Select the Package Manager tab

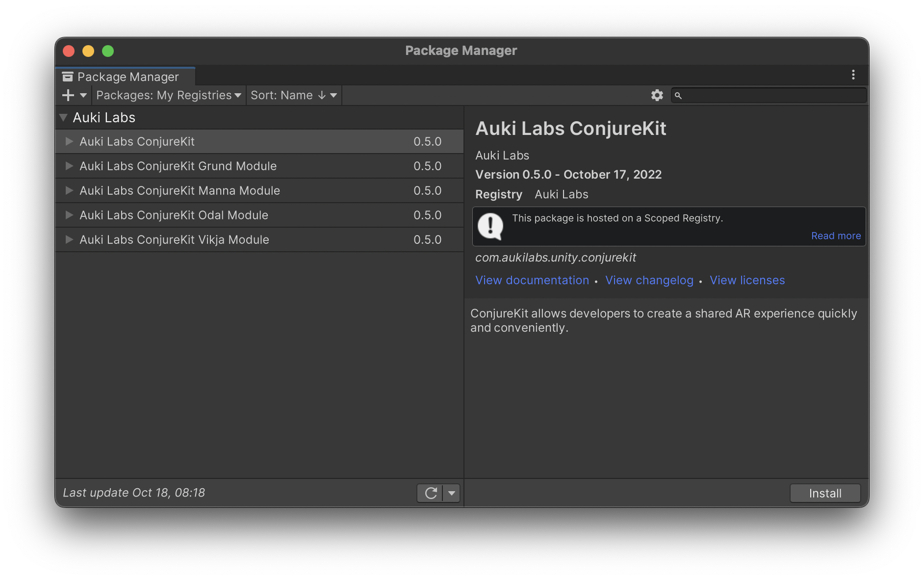click(126, 77)
